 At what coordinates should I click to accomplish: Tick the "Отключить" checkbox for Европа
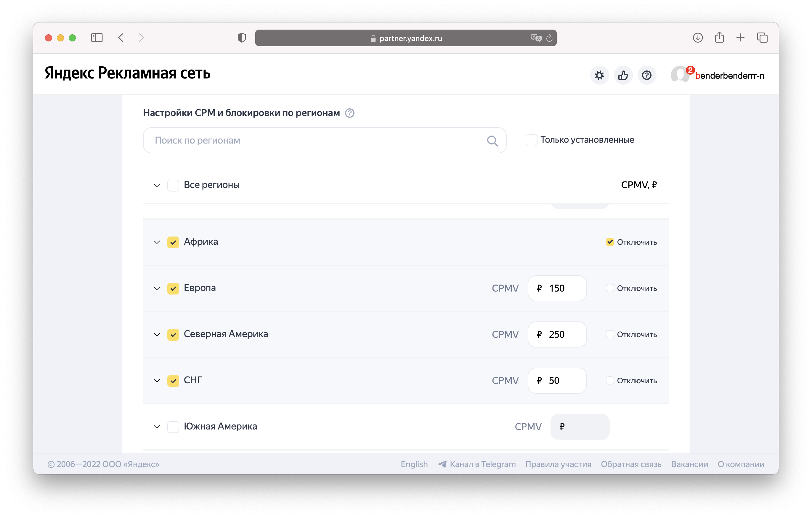610,288
